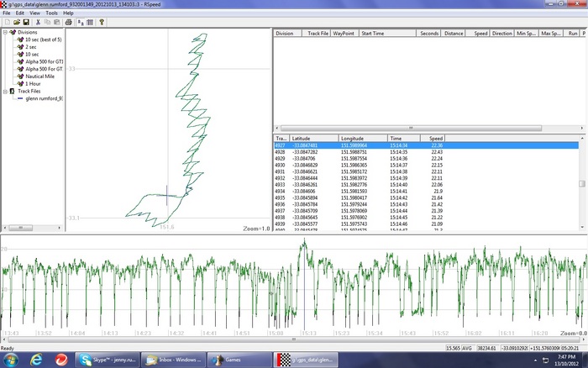Sort track points by Speed column
Image resolution: width=588 pixels, height=368 pixels.
436,138
